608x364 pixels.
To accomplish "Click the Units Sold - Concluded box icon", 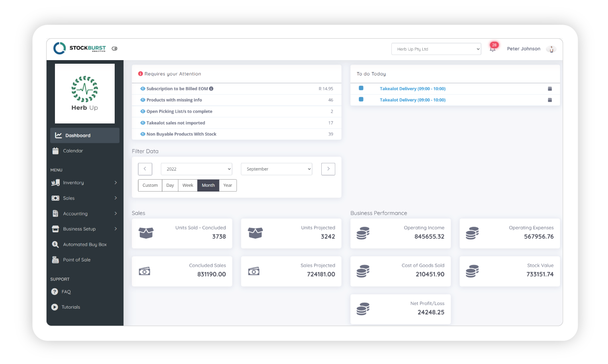I will click(146, 233).
